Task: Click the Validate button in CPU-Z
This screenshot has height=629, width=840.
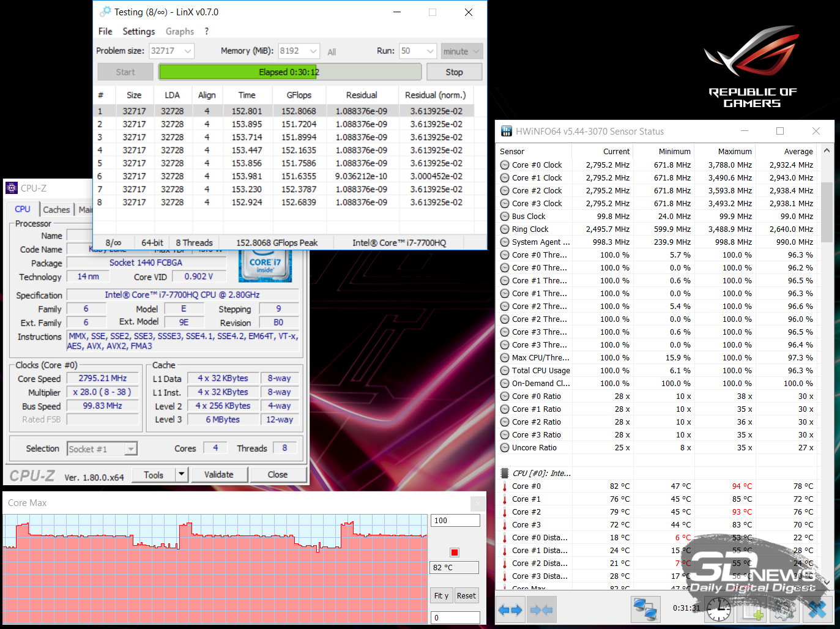Action: coord(218,474)
